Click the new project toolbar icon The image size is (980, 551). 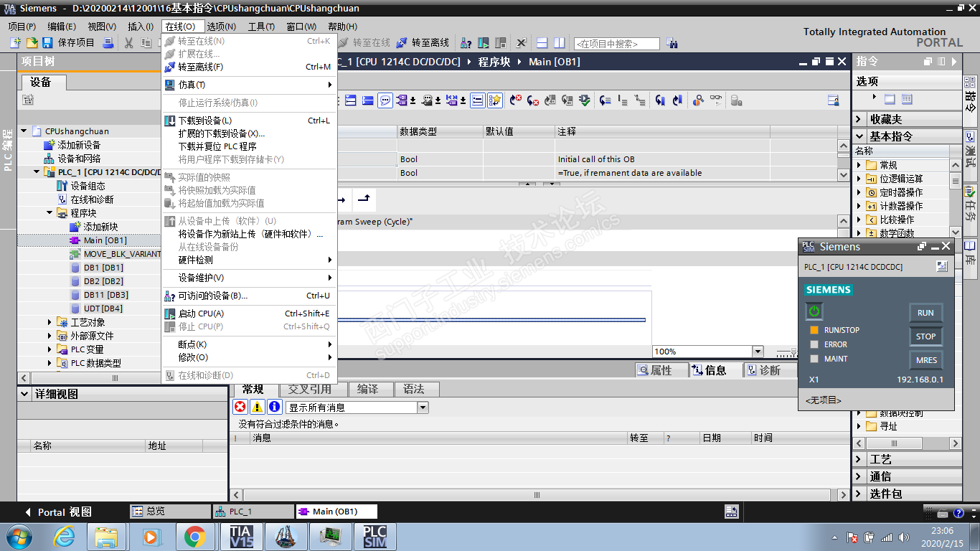pos(15,43)
